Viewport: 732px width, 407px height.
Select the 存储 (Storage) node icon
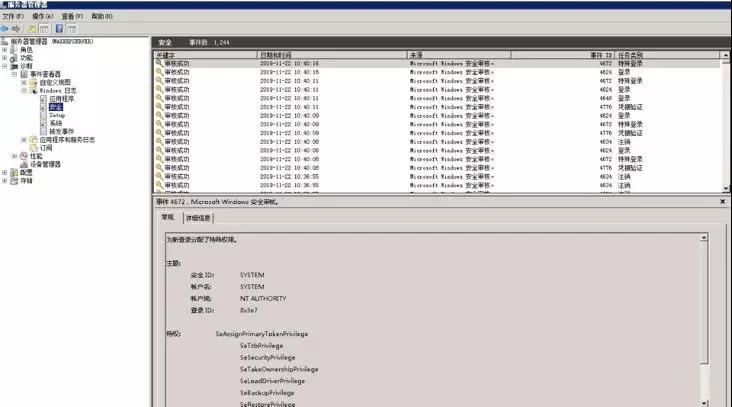[14, 181]
